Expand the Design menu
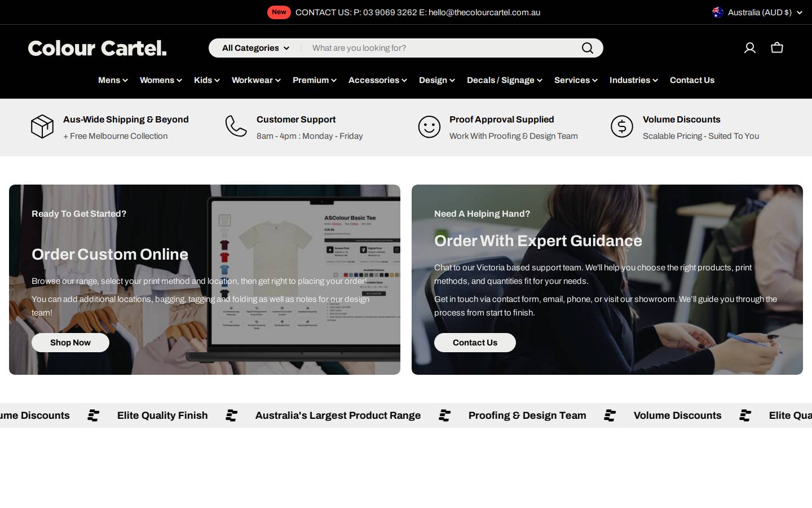This screenshot has height=508, width=812. point(437,80)
